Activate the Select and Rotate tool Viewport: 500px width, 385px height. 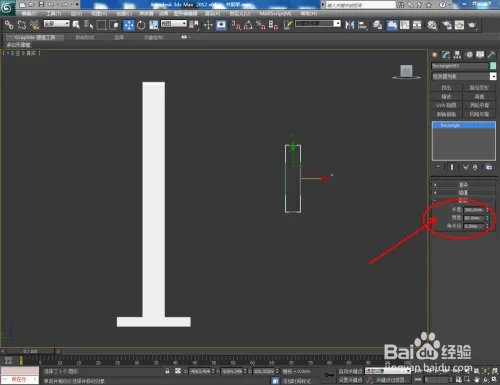click(141, 25)
